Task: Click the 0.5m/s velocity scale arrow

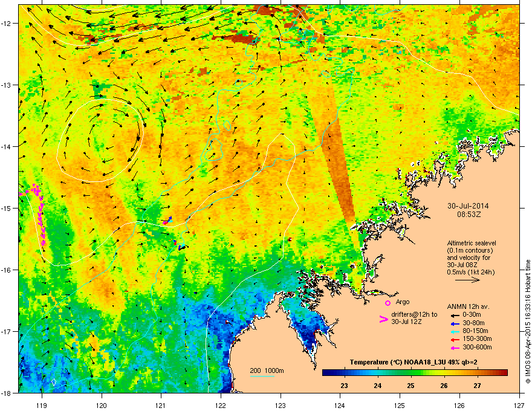Action: (x=467, y=280)
